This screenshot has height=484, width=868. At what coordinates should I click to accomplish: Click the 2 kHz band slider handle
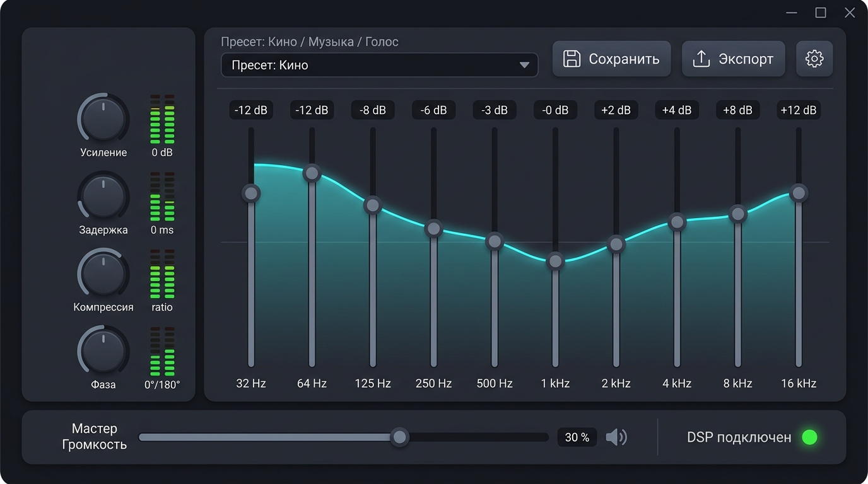click(616, 244)
